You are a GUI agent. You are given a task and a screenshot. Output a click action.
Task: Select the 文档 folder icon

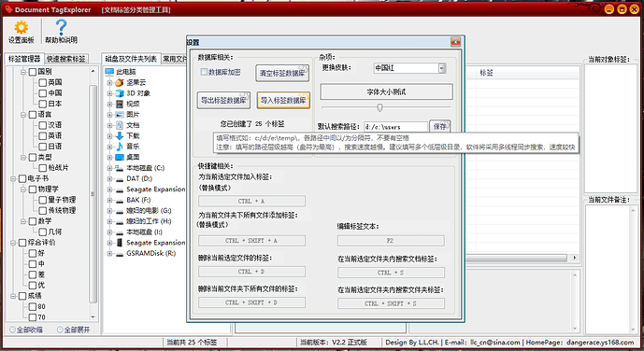119,125
